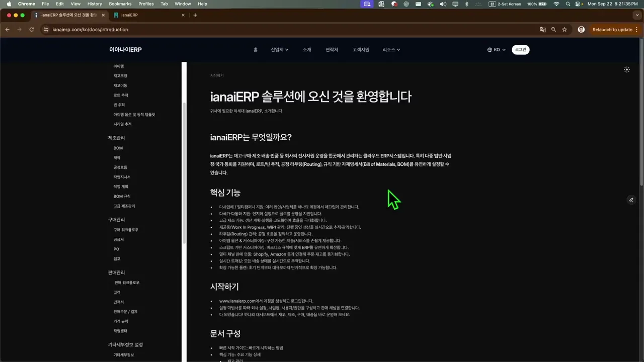Open 견적서 in docs sidebar
The height and width of the screenshot is (362, 644).
pos(119,302)
